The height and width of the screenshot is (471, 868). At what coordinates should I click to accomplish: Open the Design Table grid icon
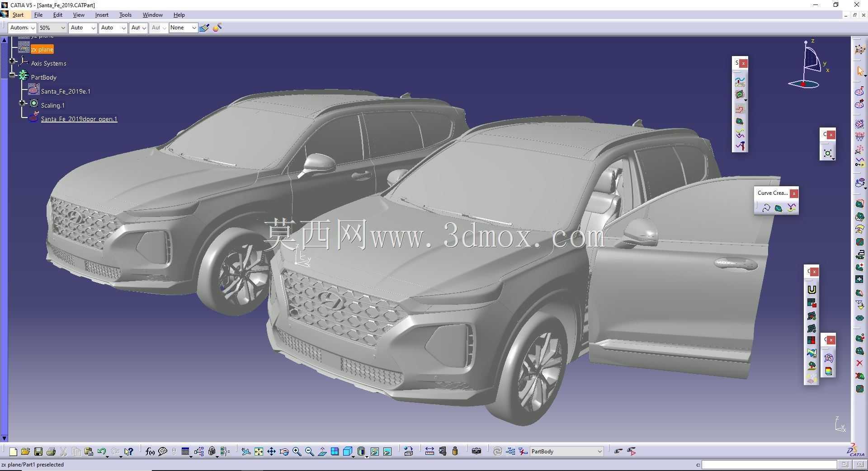point(185,451)
